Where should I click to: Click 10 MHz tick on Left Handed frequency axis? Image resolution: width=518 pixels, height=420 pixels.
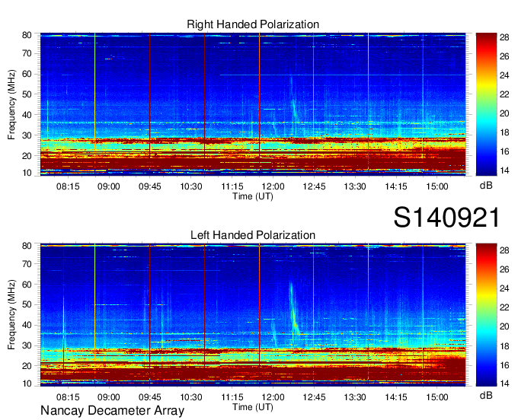pyautogui.click(x=27, y=383)
